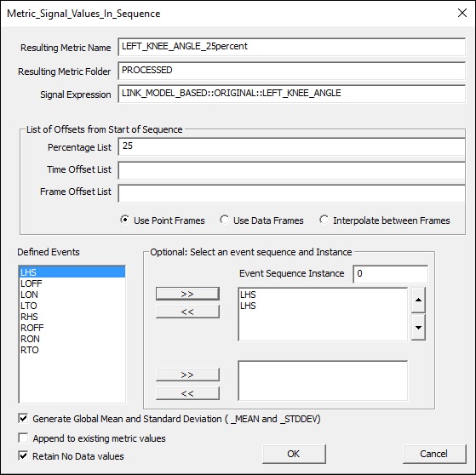Move selected sequence event down with arrow
Viewport: 476px width, 475px height.
click(418, 327)
